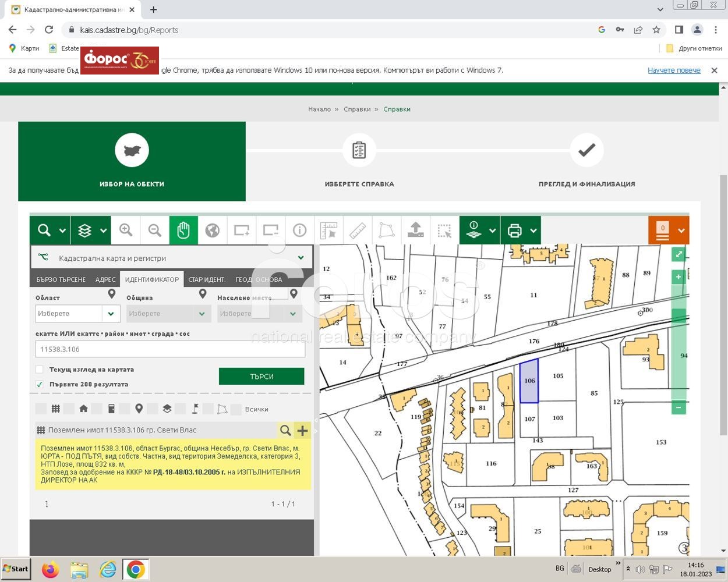Image resolution: width=728 pixels, height=582 pixels.
Task: Add the found parcel with plus icon
Action: click(x=302, y=430)
